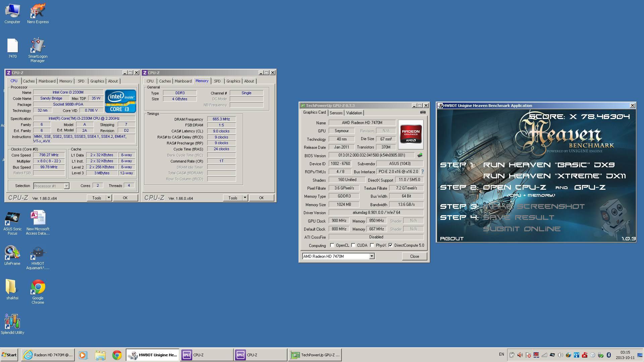Open Processor #1 selection dropdown
Viewport: 644px width, 362px height.
[x=66, y=186]
